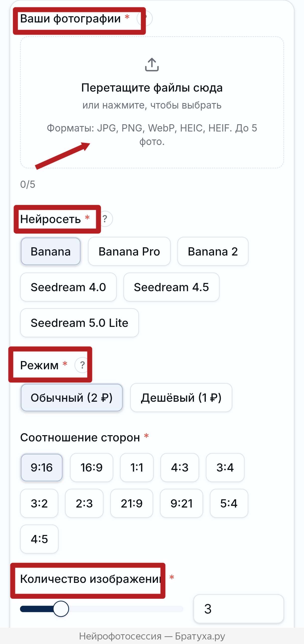This screenshot has width=304, height=644.
Task: Choose Обычный (2 ₽) mode
Action: [x=72, y=397]
